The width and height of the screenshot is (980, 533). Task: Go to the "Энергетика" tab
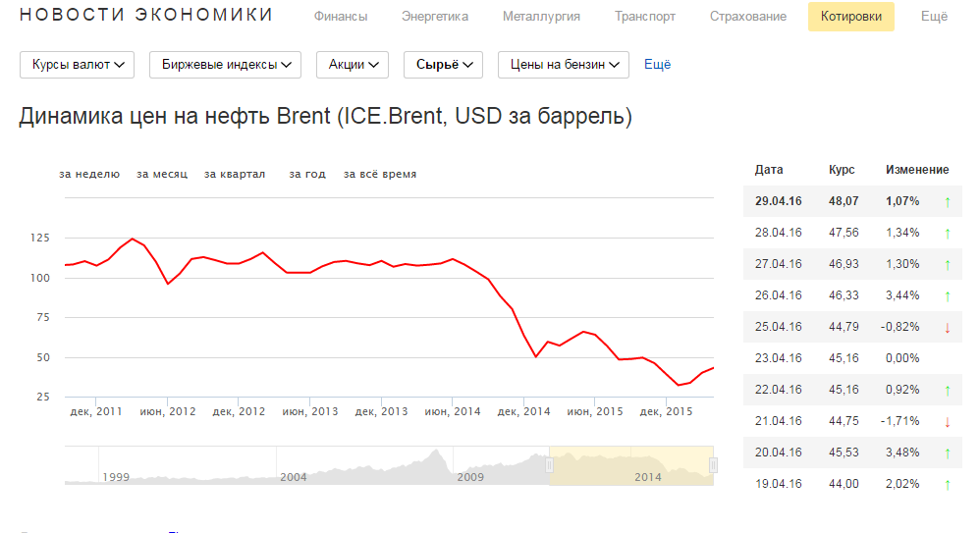(435, 17)
